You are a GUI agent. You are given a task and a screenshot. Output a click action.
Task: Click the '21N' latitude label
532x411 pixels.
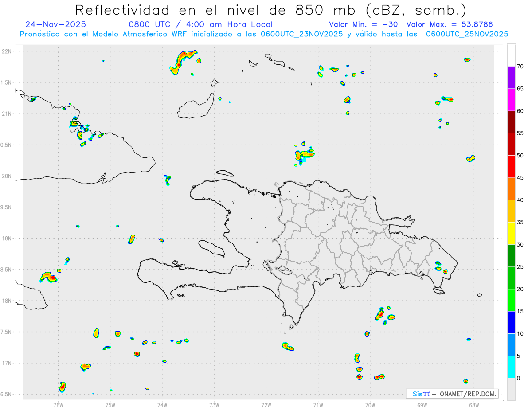click(7, 114)
